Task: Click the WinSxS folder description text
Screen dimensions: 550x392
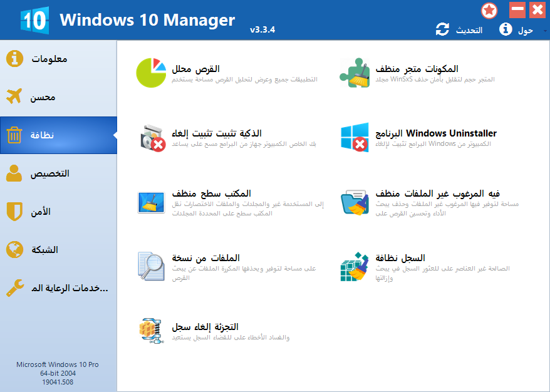Action: (435, 80)
